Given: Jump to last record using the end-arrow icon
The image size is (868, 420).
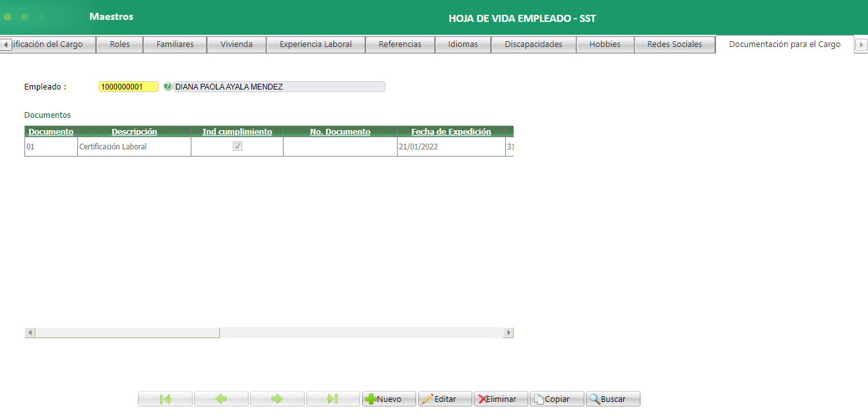Looking at the screenshot, I should (x=333, y=399).
